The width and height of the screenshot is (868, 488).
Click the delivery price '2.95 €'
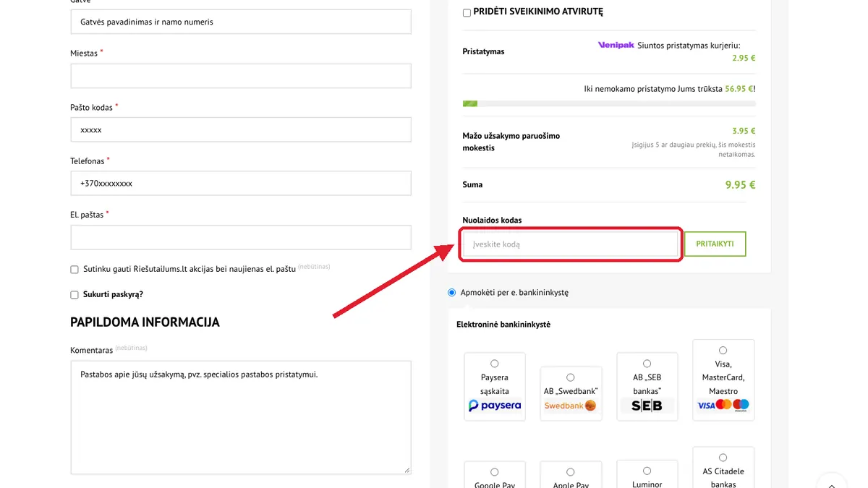tap(744, 58)
